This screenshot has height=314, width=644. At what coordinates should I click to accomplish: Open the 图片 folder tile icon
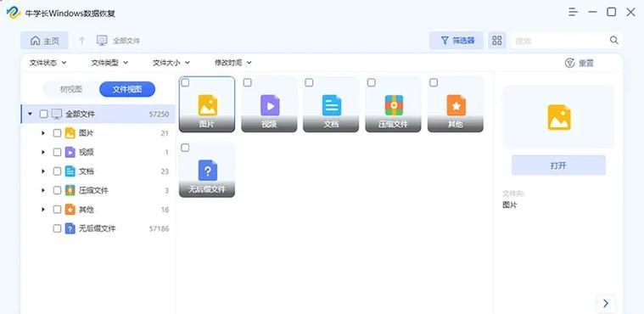pos(207,105)
